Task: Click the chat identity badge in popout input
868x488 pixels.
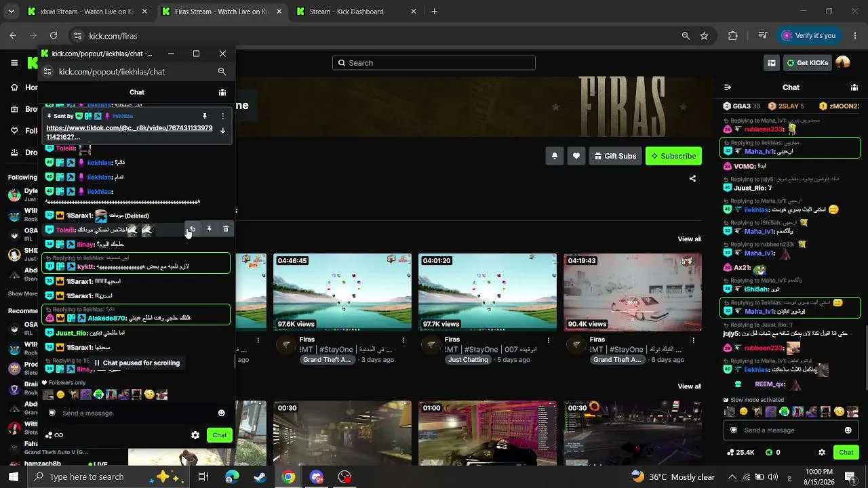Action: click(x=52, y=413)
